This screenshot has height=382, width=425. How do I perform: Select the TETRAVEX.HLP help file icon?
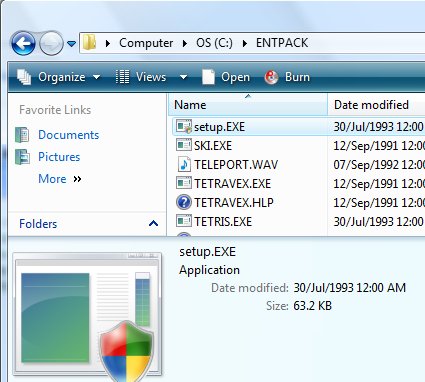184,202
